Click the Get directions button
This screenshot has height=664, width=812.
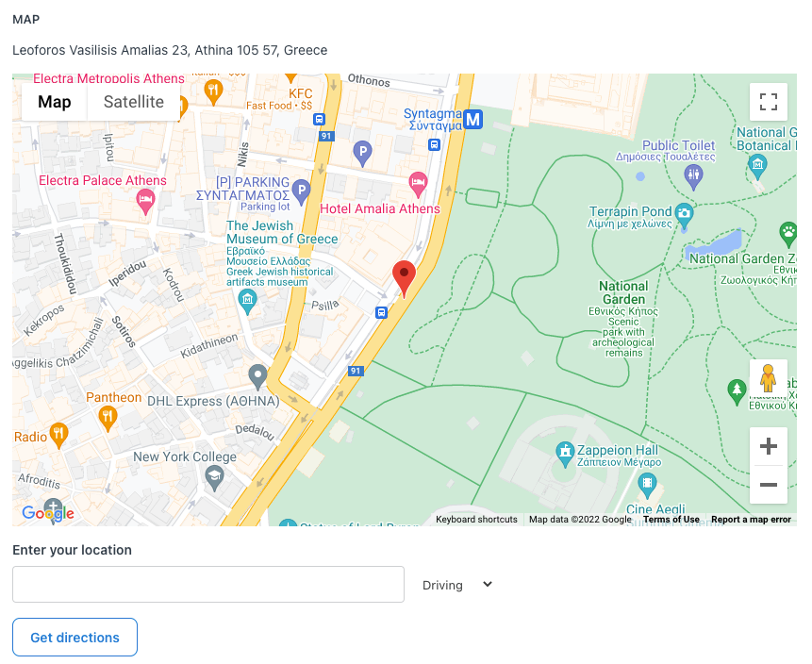pos(75,637)
